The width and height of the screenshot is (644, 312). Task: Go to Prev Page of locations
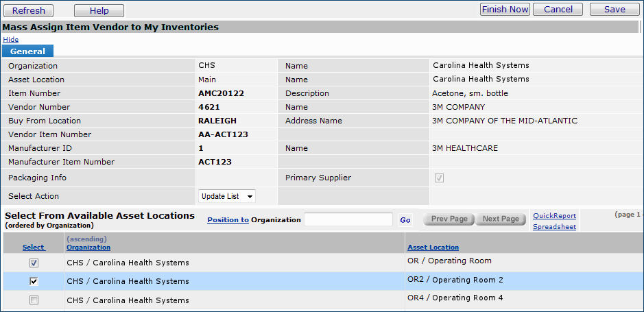point(449,219)
